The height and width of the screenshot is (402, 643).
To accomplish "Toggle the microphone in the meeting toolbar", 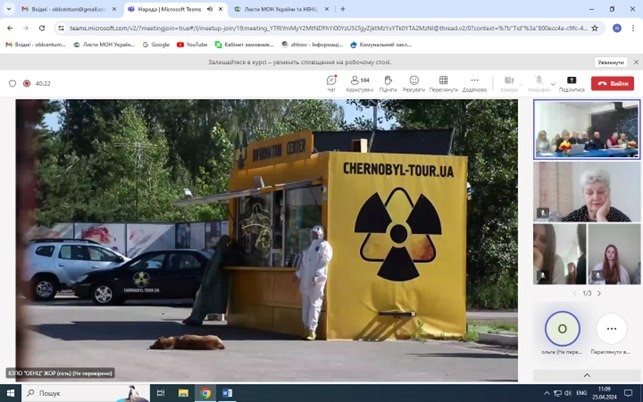I will coord(539,84).
